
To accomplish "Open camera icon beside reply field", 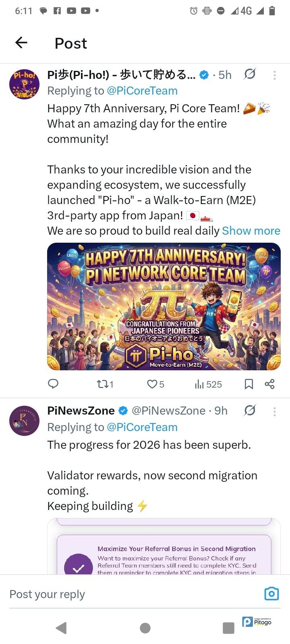I will click(x=271, y=594).
